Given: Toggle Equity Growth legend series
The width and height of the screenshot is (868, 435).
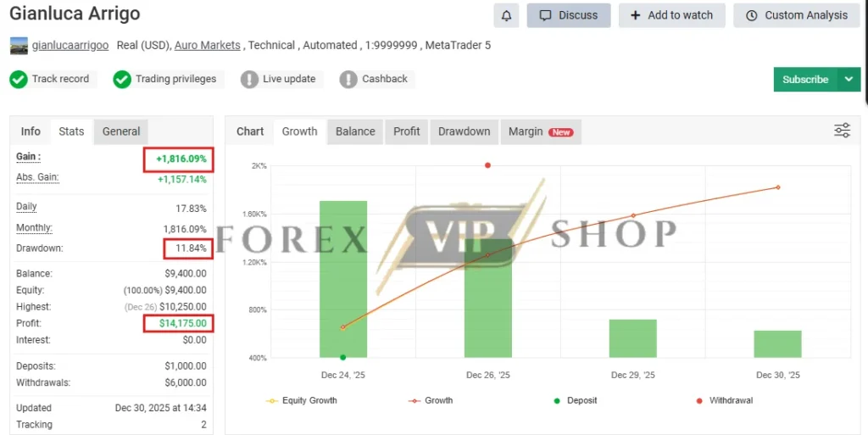Looking at the screenshot, I should pos(302,401).
